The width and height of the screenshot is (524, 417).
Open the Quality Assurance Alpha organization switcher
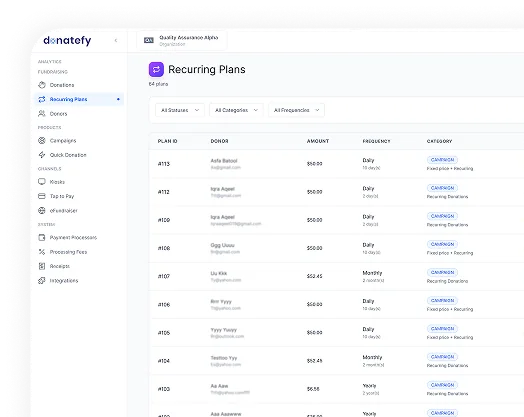[182, 40]
